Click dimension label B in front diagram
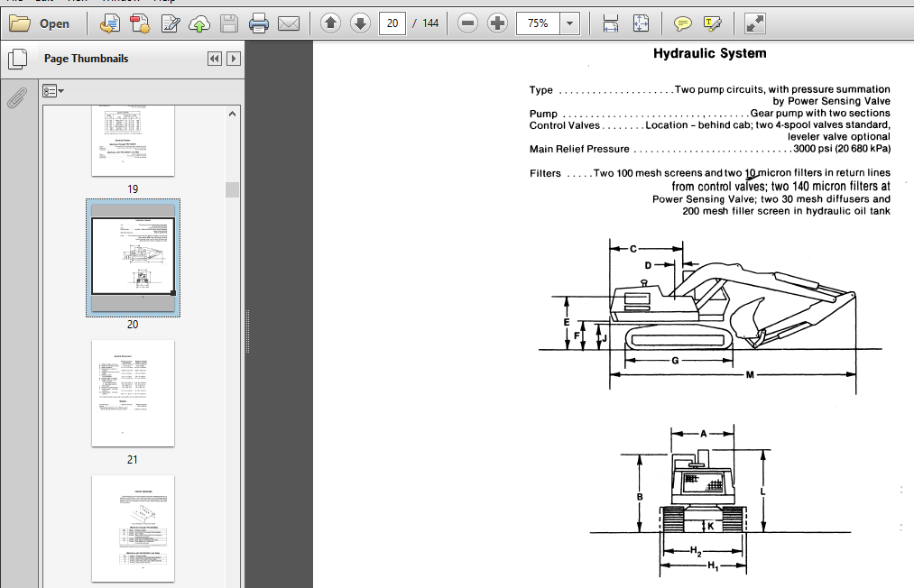Viewport: 914px width, 588px height. (640, 497)
